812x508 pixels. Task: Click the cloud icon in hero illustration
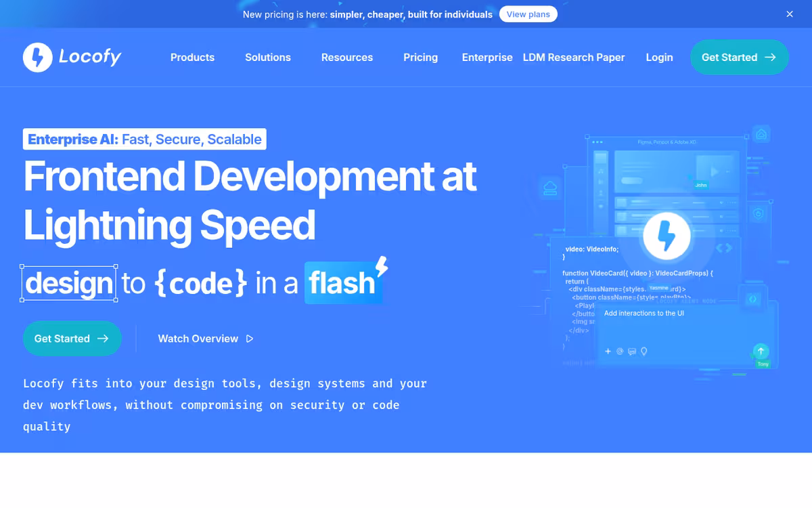pyautogui.click(x=549, y=188)
